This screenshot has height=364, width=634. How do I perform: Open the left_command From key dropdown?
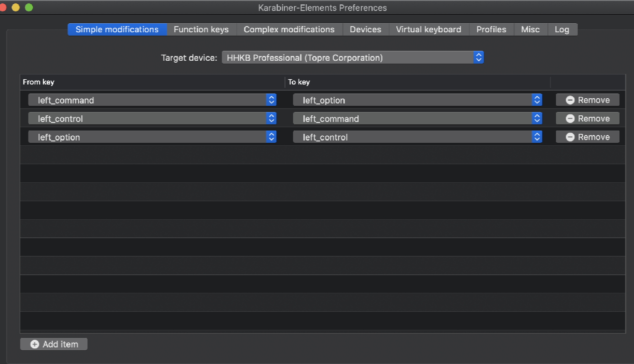point(152,100)
